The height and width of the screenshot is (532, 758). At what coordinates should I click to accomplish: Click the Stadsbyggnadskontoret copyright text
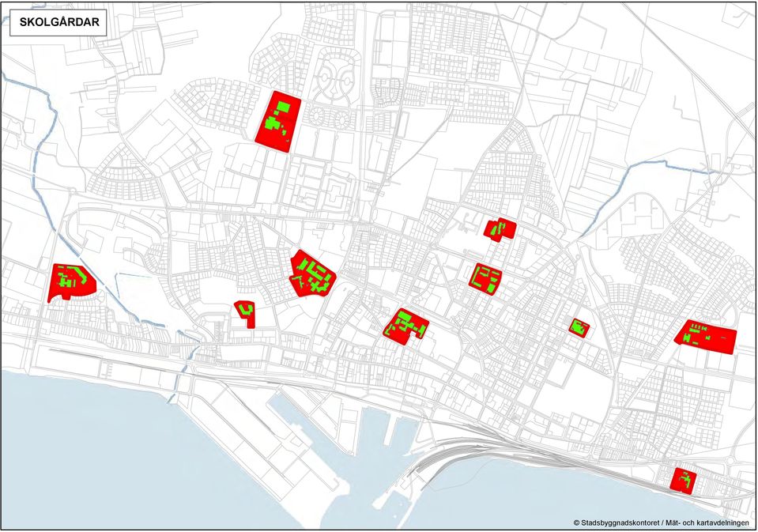click(x=661, y=523)
